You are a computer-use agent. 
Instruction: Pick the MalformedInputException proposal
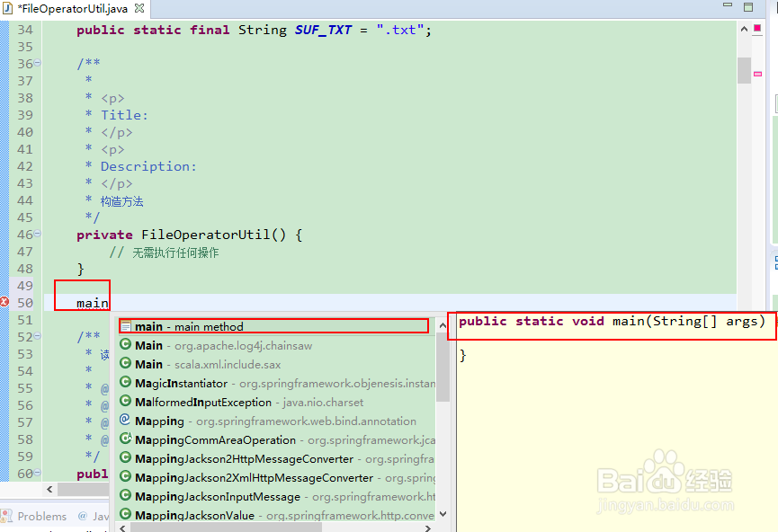pyautogui.click(x=277, y=402)
